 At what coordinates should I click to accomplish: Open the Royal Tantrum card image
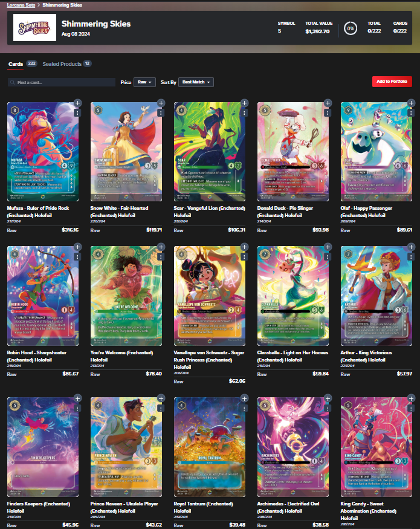210,447
